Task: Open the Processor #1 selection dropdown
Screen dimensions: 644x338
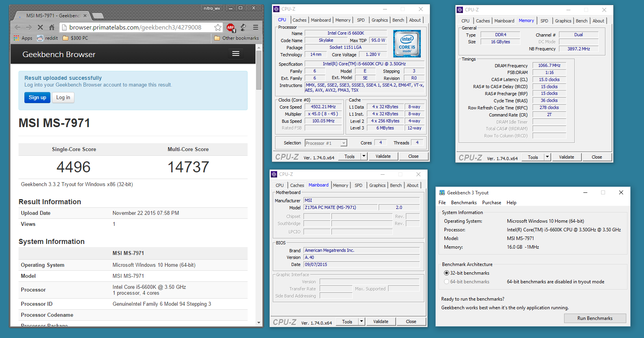Action: [326, 143]
